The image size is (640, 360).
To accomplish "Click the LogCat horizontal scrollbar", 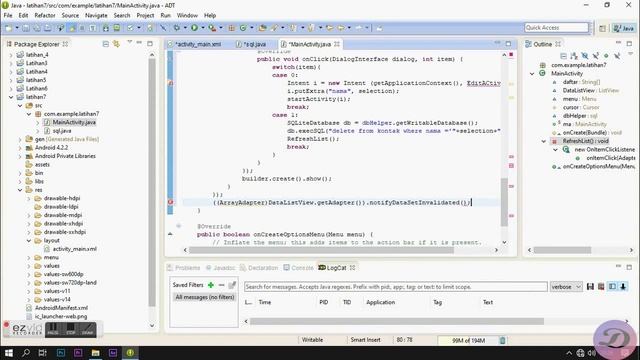I will 397,321.
